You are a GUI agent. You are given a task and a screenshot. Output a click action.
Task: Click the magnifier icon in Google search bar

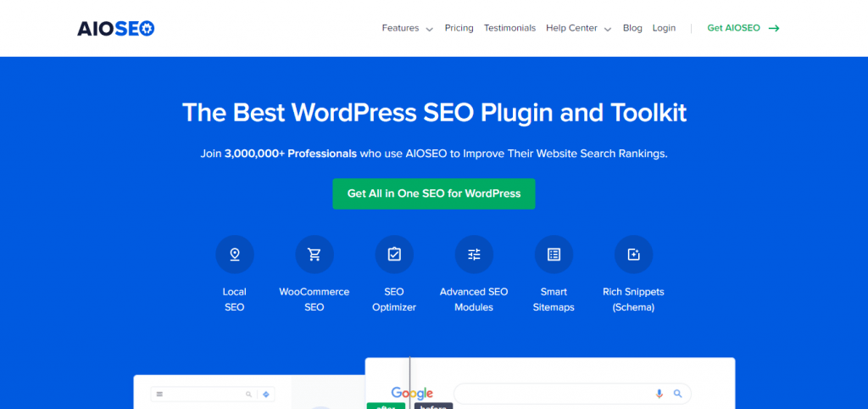point(677,394)
